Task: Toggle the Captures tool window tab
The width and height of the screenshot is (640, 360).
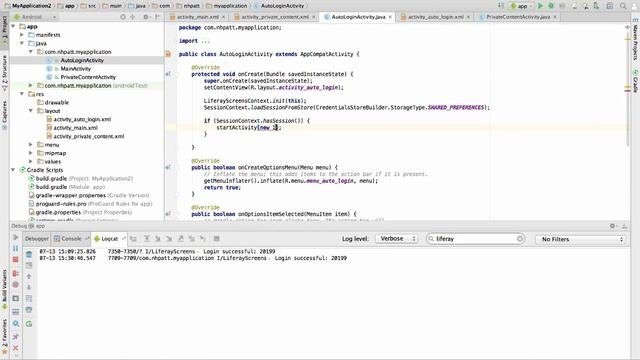Action: (4, 115)
